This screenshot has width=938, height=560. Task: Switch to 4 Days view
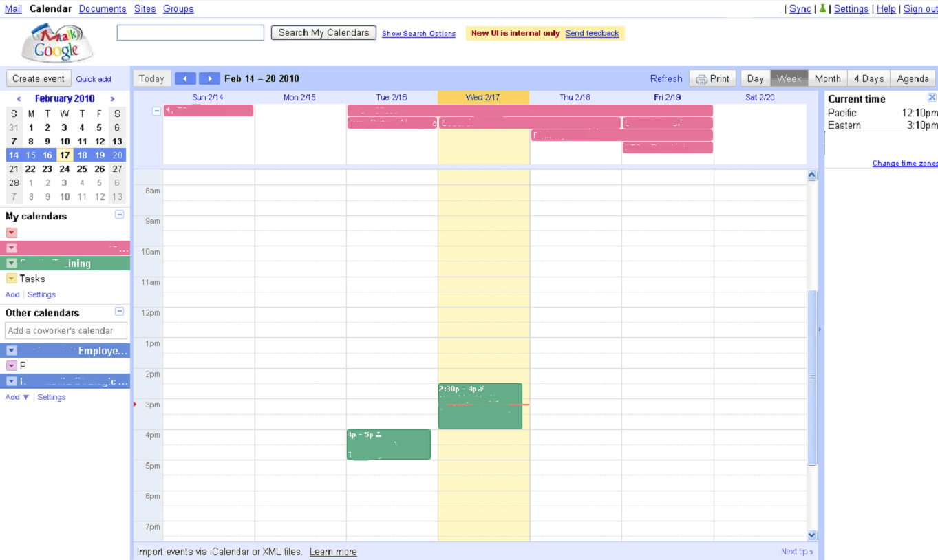[868, 78]
